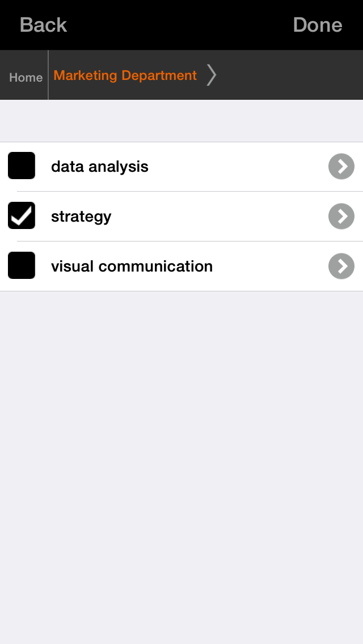This screenshot has width=363, height=644.
Task: Tap the black title bar between Back and Done
Action: pos(181,25)
